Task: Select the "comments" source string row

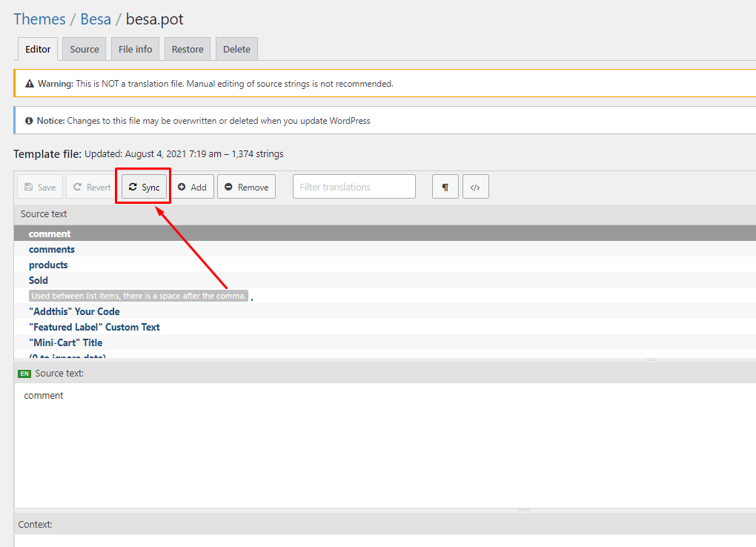Action: click(52, 249)
